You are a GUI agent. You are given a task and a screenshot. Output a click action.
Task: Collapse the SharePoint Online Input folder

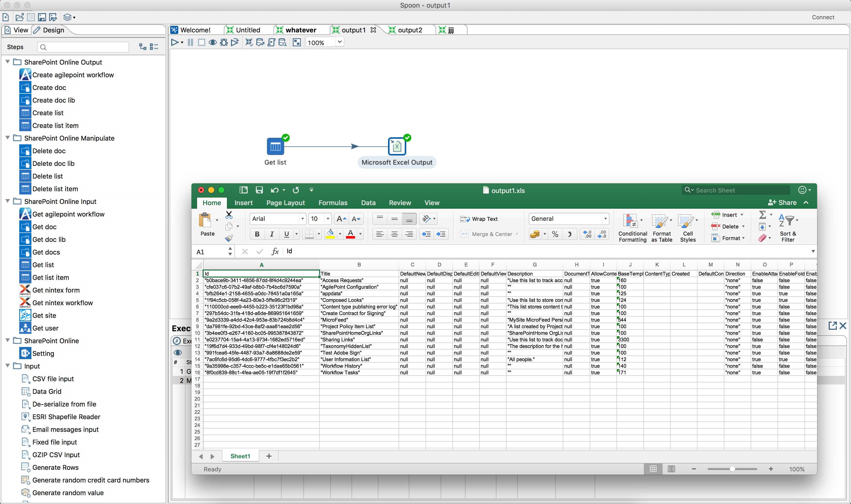pos(7,201)
